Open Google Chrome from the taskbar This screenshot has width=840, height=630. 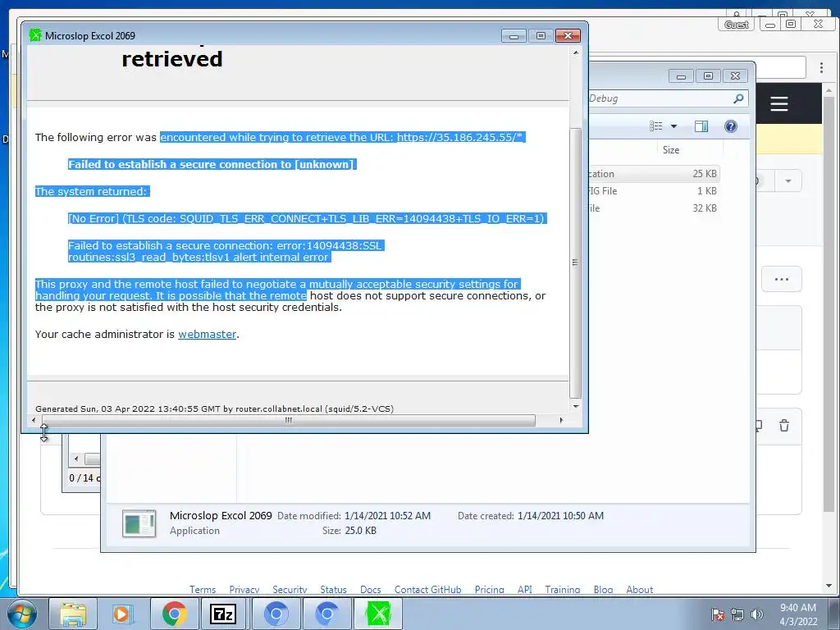[174, 614]
